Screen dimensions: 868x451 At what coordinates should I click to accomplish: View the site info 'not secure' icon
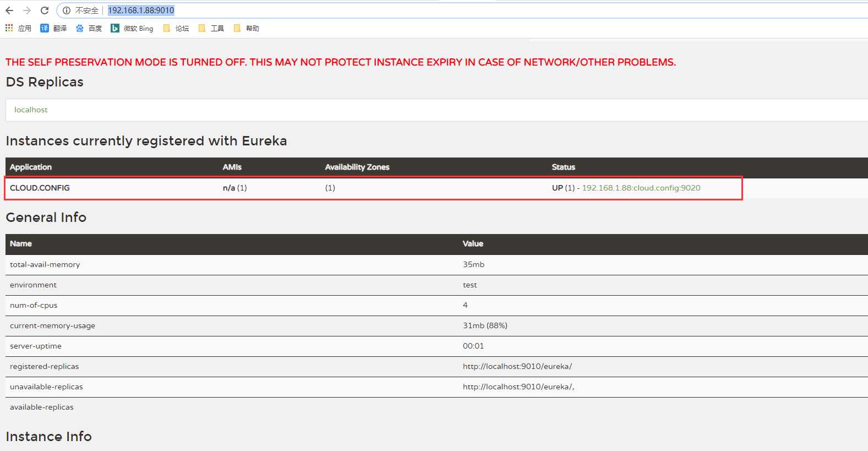pos(67,10)
